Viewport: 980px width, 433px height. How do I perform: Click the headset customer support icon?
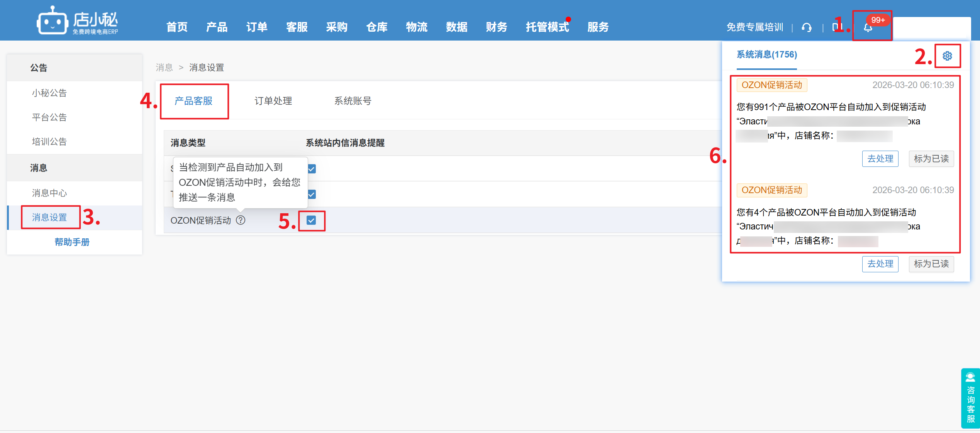(807, 27)
